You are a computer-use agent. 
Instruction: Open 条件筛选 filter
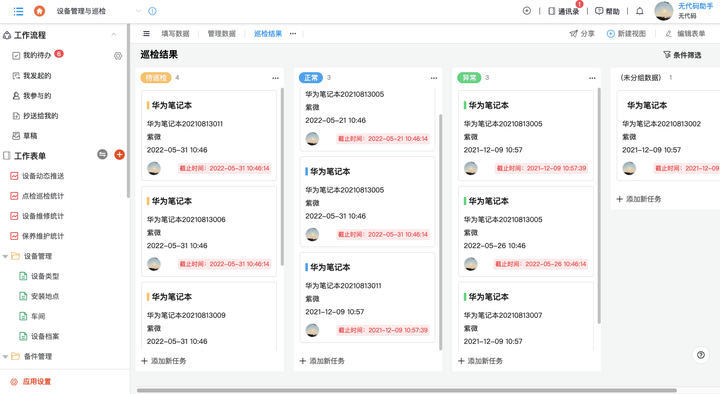pyautogui.click(x=682, y=55)
